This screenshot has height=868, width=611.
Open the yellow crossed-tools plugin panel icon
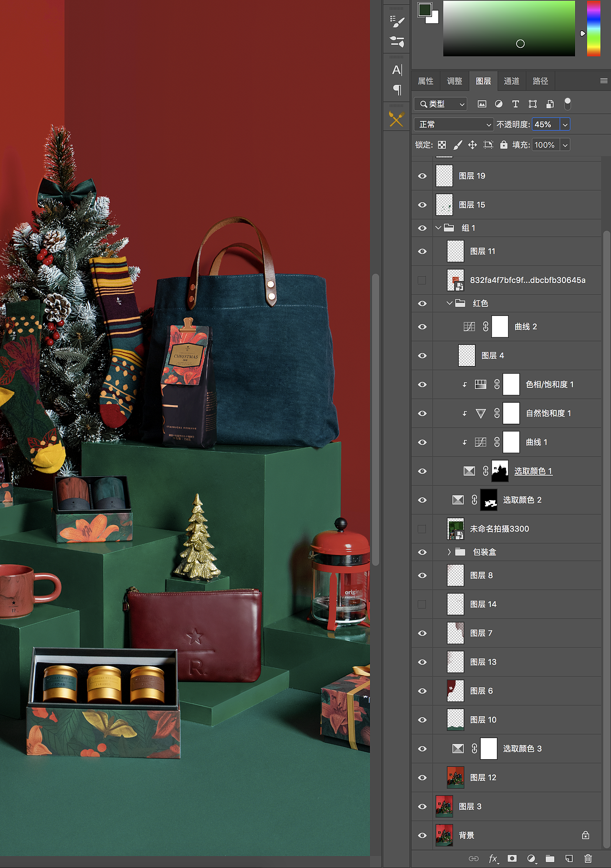pos(397,119)
